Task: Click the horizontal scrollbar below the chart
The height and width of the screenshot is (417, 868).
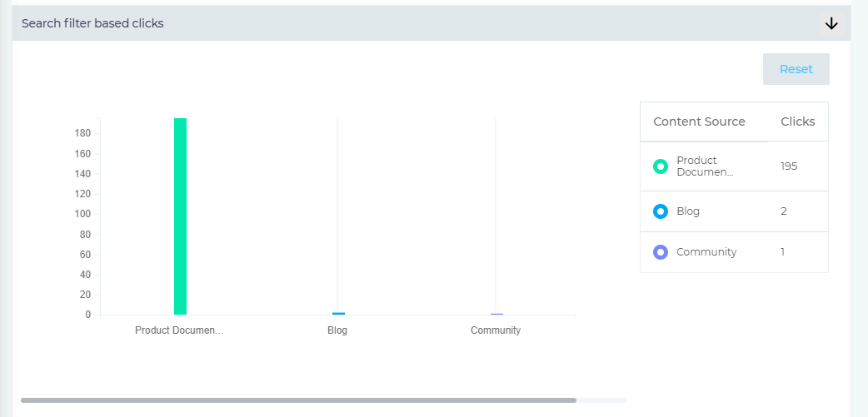Action: [x=298, y=400]
